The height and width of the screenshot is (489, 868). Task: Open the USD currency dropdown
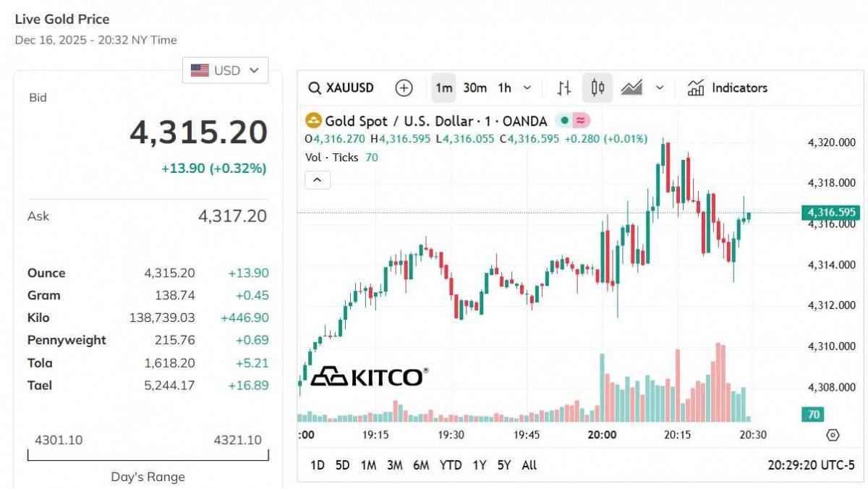225,70
